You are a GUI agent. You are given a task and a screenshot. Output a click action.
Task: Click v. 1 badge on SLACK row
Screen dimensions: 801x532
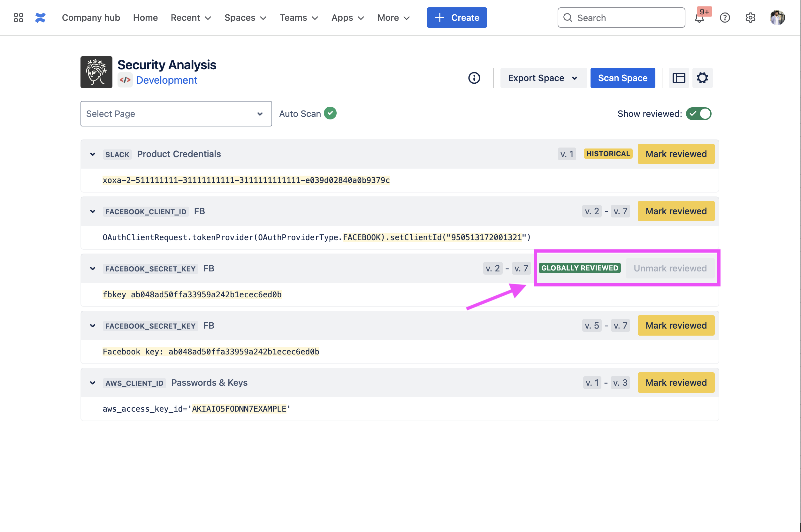click(x=567, y=154)
